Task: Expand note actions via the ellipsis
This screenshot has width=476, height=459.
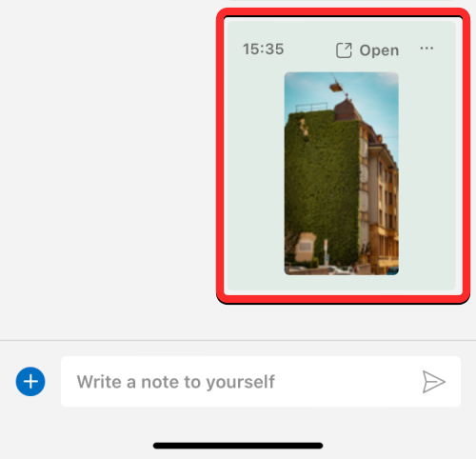Action: [426, 49]
